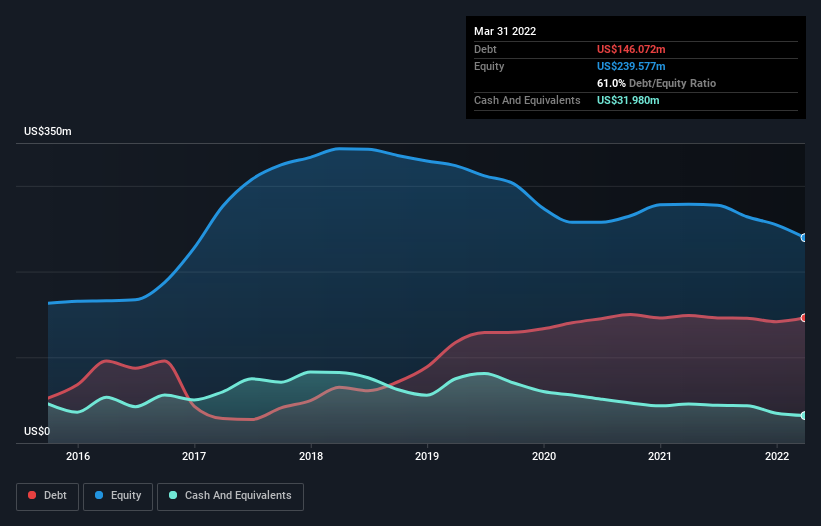Click the Mar 31 2022 tooltip date

(x=505, y=31)
